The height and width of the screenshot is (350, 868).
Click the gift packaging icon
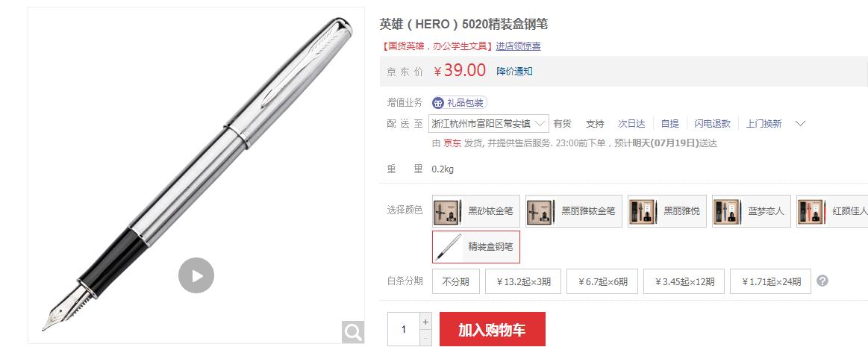(x=438, y=103)
